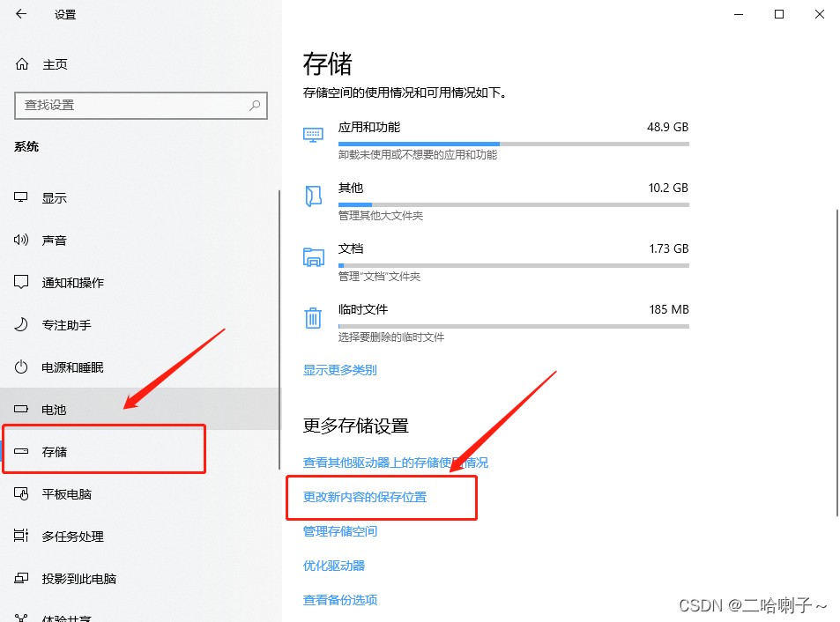840x622 pixels.
Task: Click the Temporary files (临时文件) trash icon
Action: pyautogui.click(x=313, y=318)
